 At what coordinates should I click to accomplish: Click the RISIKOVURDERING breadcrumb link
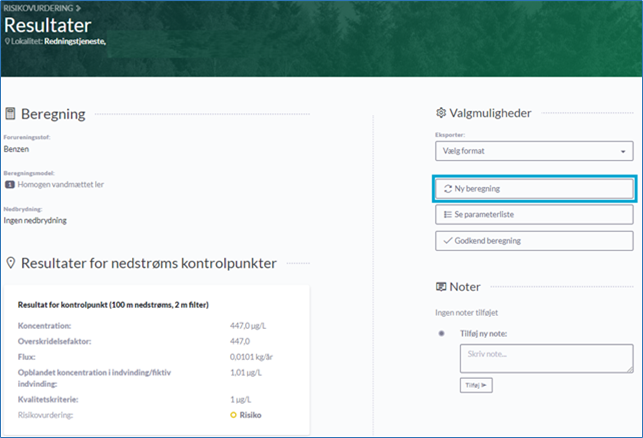click(x=38, y=8)
